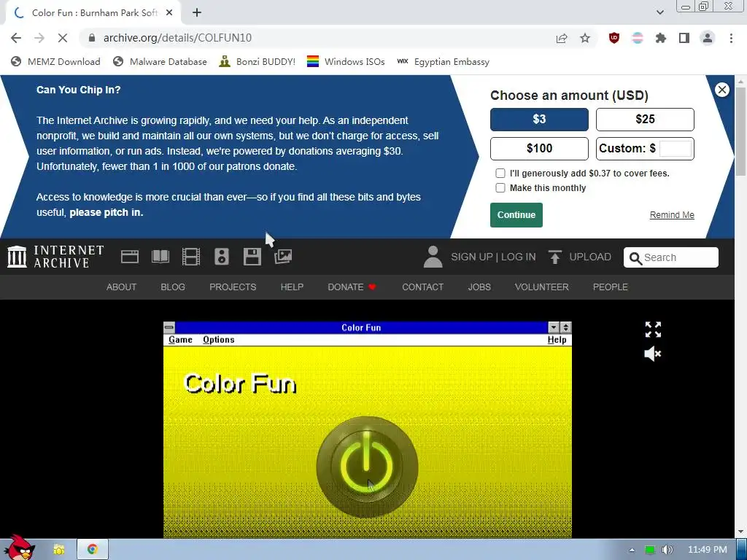The height and width of the screenshot is (560, 747).
Task: Open the ABOUT menu item
Action: pos(122,287)
